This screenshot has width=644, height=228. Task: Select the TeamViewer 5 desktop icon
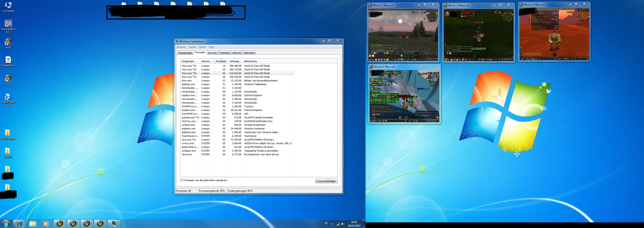pyautogui.click(x=8, y=99)
